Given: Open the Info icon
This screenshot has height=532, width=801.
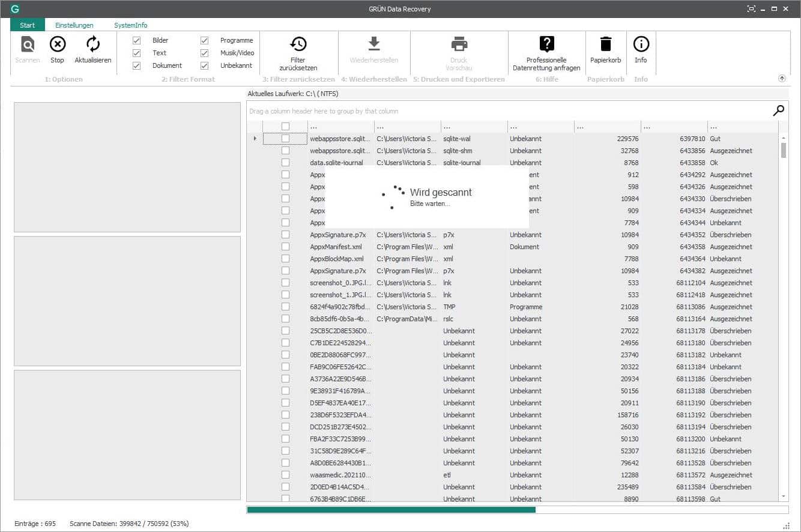Looking at the screenshot, I should pos(641,44).
